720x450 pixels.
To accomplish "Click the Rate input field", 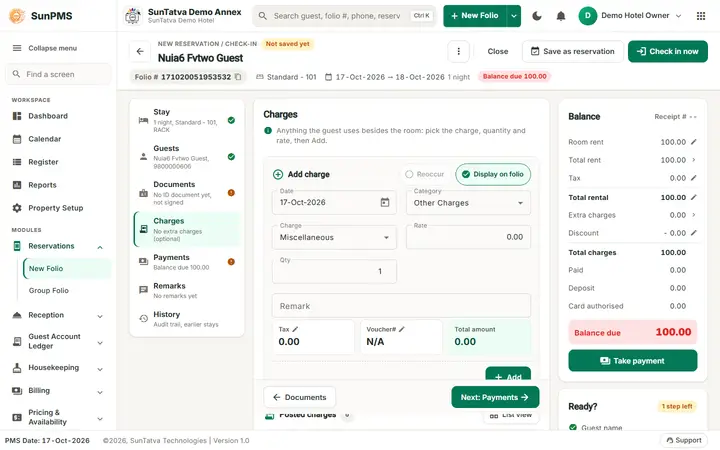I will pyautogui.click(x=468, y=237).
